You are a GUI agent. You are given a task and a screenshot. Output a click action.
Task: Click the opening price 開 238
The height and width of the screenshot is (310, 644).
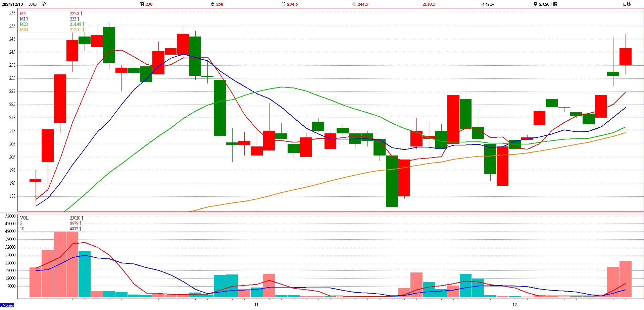146,4
